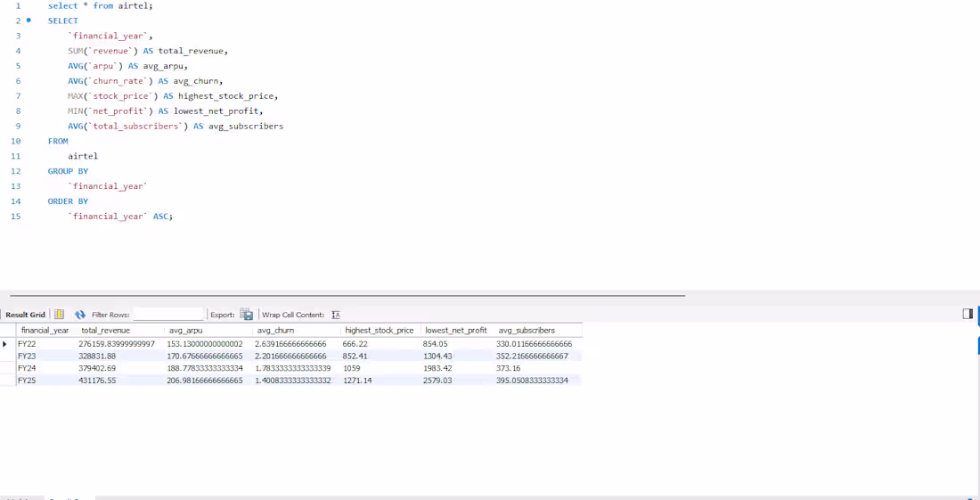Select the cell 1.4008333333333332
The height and width of the screenshot is (500, 980).
(298, 380)
